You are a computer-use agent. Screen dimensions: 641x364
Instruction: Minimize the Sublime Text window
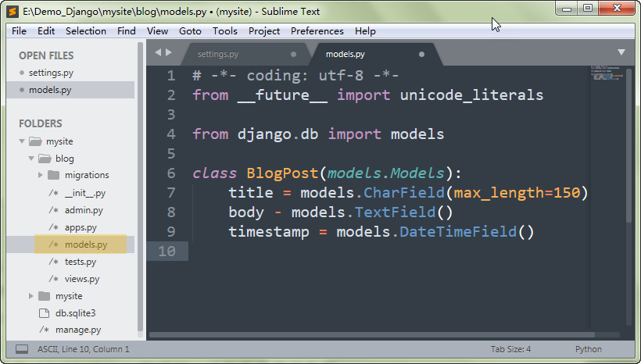(567, 9)
